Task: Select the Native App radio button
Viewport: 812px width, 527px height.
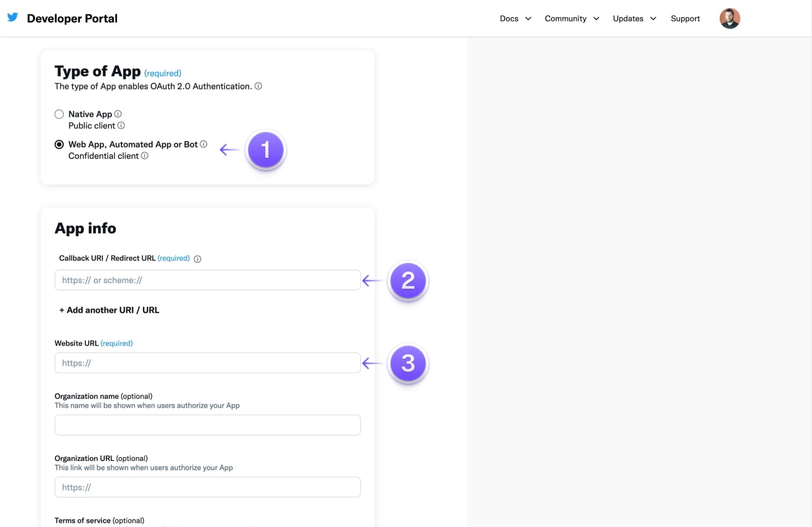Action: coord(59,114)
